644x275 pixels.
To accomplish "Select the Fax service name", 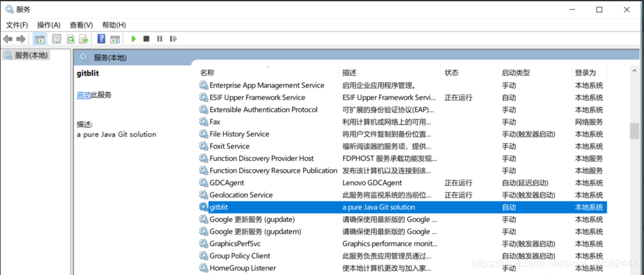I will pos(215,122).
